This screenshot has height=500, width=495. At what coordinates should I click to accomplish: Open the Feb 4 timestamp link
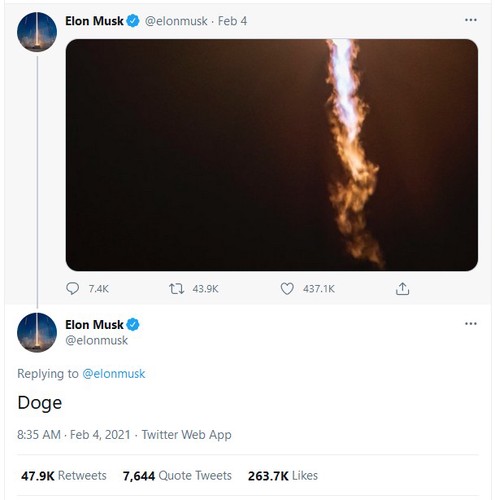click(232, 21)
